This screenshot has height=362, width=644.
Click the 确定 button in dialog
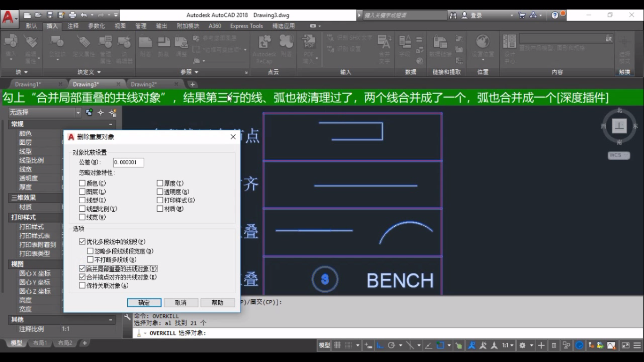click(144, 303)
